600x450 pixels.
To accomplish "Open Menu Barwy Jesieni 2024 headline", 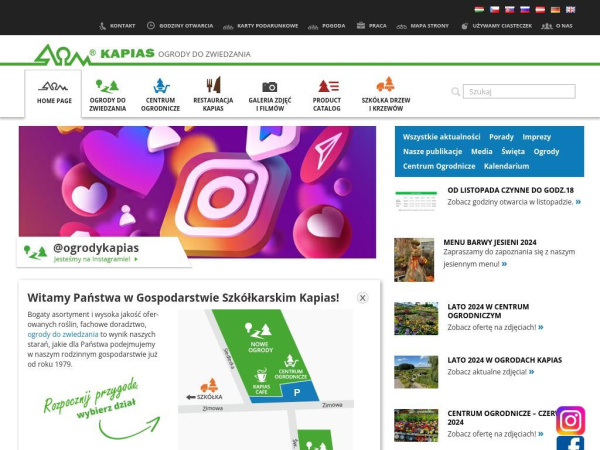I will pyautogui.click(x=490, y=242).
